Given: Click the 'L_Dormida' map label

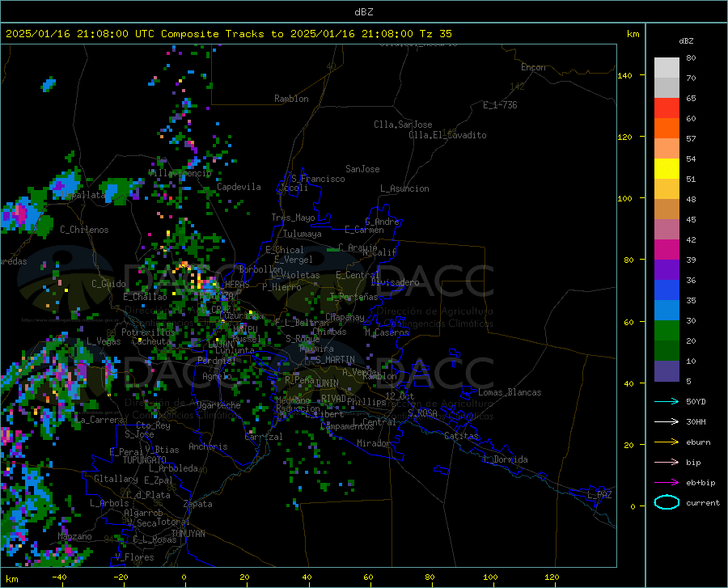Looking at the screenshot, I should tap(506, 459).
